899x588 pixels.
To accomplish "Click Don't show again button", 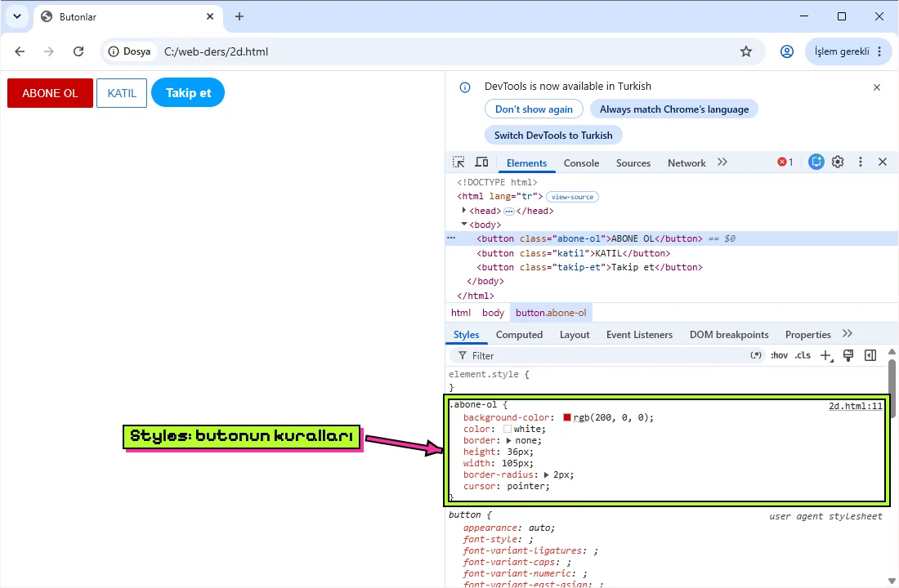I will pos(534,109).
